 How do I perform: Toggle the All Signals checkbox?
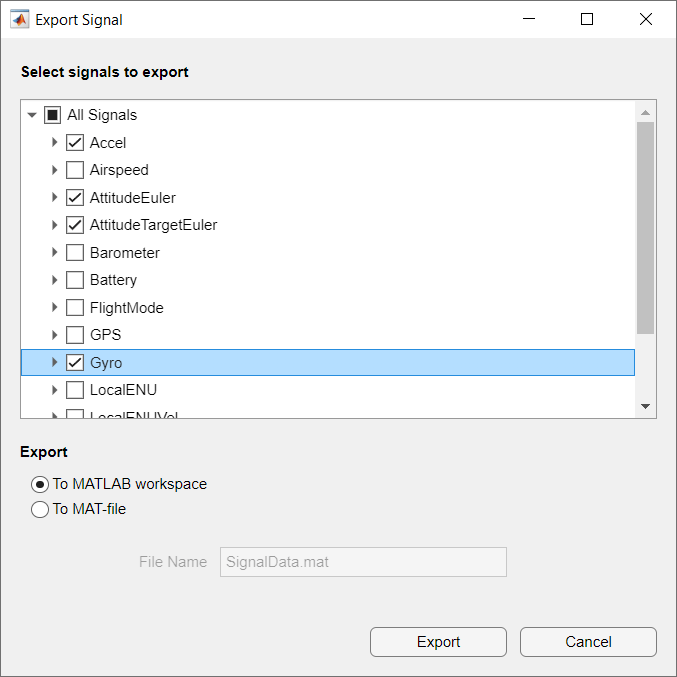pyautogui.click(x=53, y=115)
